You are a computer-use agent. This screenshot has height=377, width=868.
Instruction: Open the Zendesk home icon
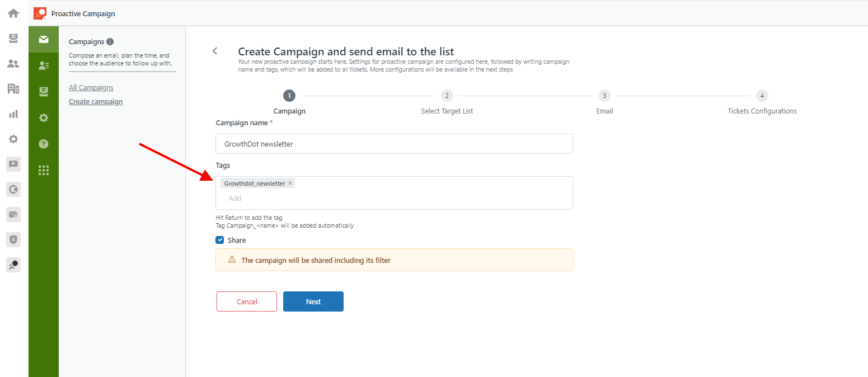(13, 13)
